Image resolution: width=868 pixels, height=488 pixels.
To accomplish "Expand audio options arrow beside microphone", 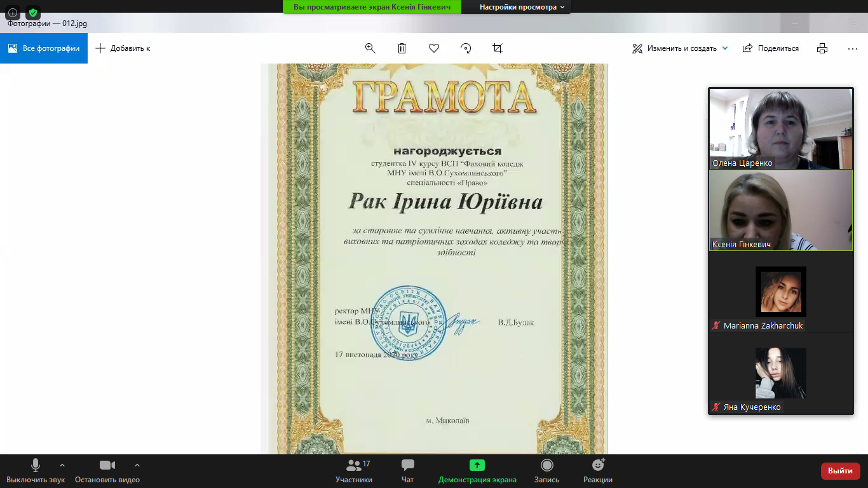I will [x=62, y=465].
